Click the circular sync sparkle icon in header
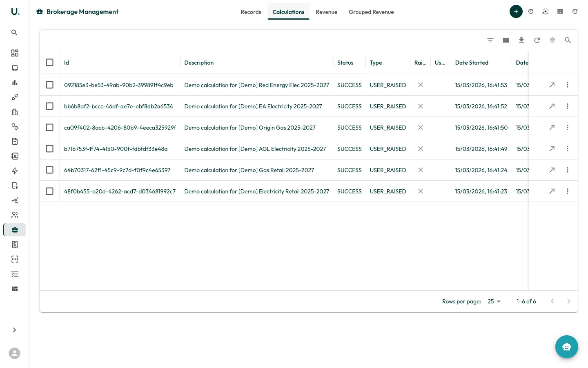The image size is (588, 368). click(546, 11)
